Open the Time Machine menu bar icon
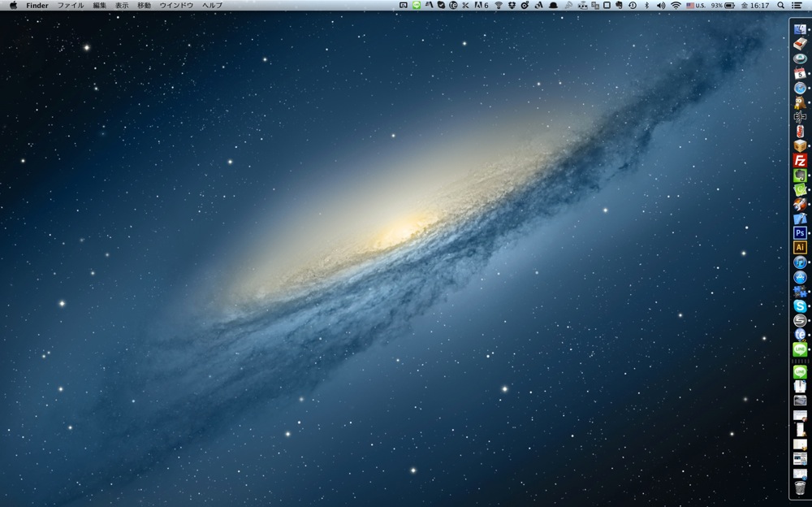The height and width of the screenshot is (507, 812). point(633,5)
